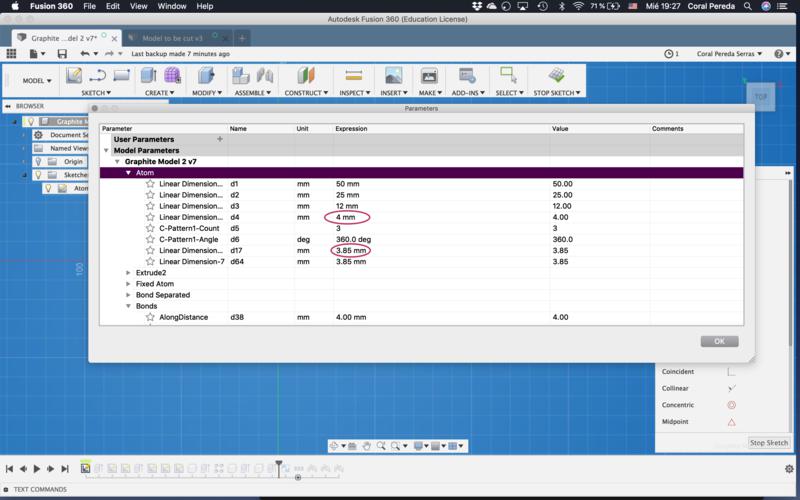Click the Select window icon above Select
This screenshot has height=500, width=800.
[508, 75]
